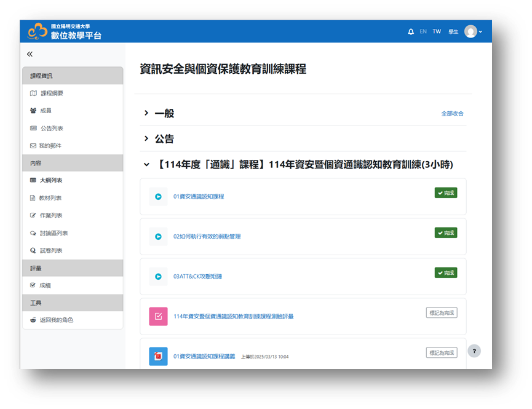Click the notification bell icon
The image size is (532, 409).
(x=411, y=31)
